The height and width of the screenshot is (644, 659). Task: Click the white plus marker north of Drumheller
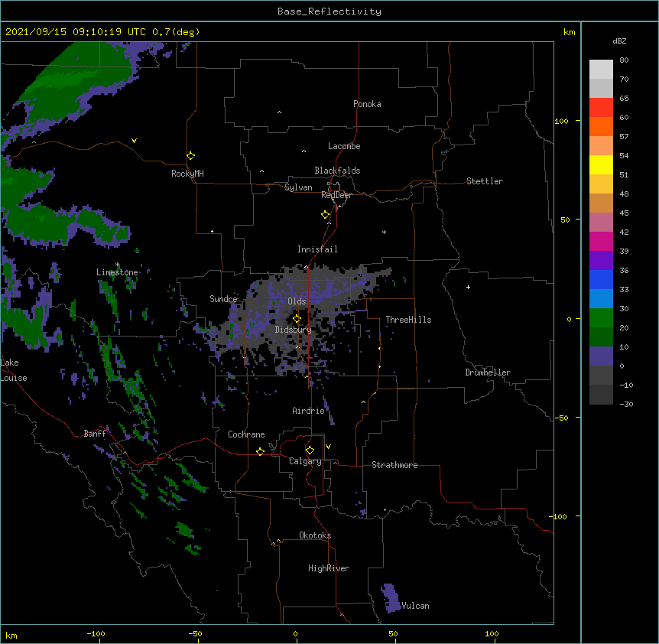(468, 287)
